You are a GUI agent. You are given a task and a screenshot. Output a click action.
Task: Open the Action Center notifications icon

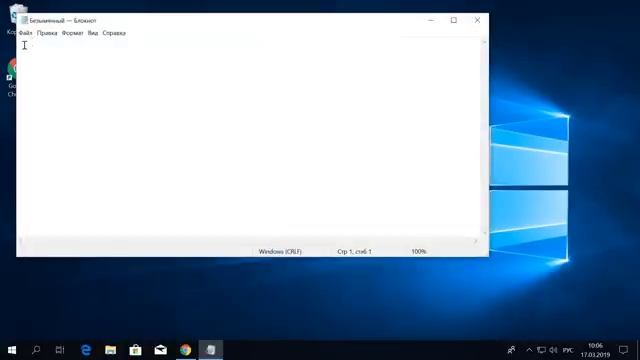point(623,350)
